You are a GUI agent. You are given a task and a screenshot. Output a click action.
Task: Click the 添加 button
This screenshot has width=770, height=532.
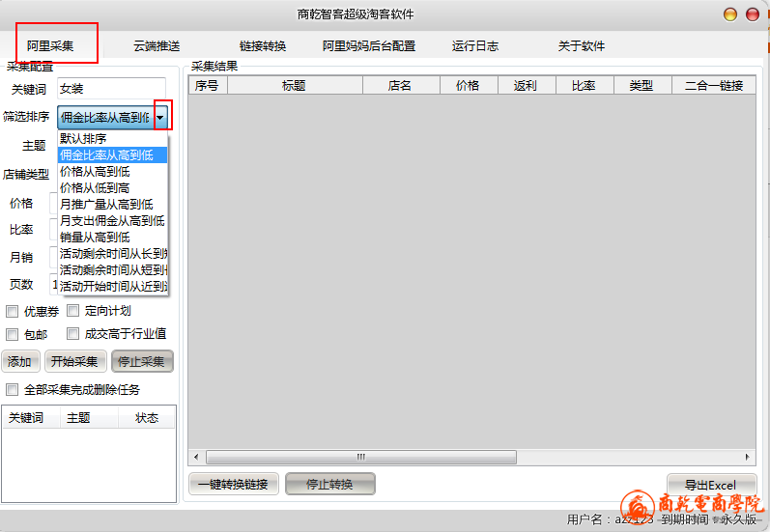click(19, 362)
